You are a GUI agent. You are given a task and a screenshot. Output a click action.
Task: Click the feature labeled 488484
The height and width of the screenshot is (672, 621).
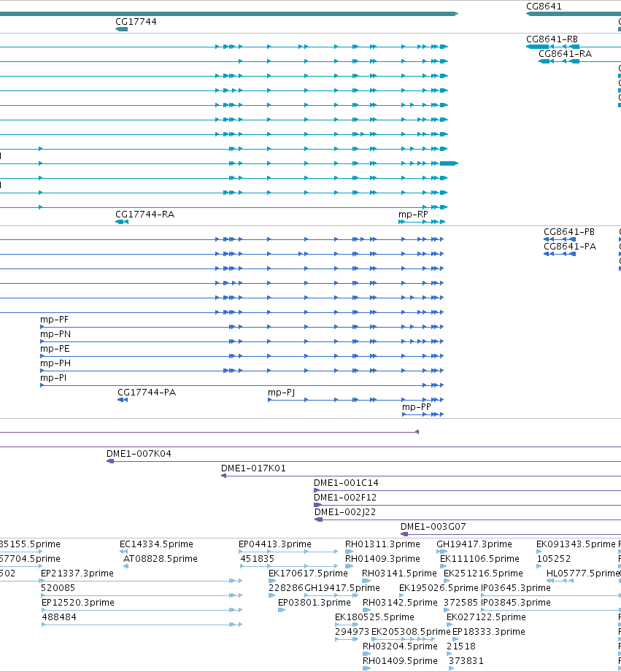(x=59, y=617)
